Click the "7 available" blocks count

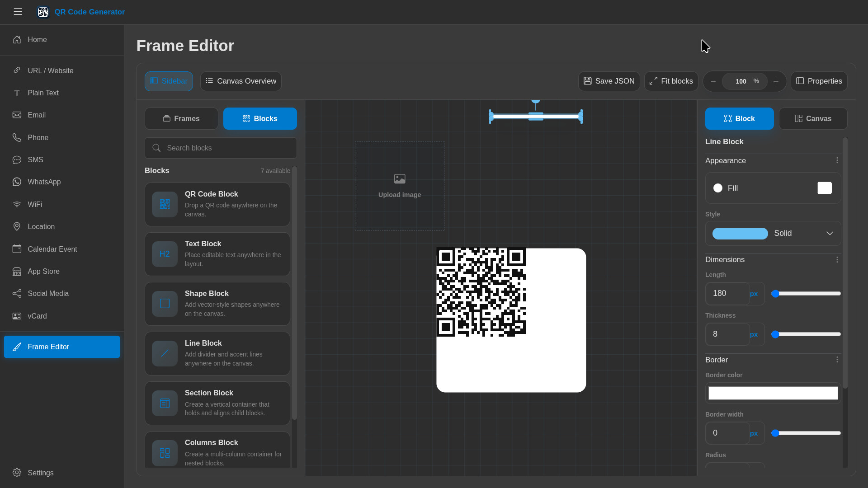(275, 171)
